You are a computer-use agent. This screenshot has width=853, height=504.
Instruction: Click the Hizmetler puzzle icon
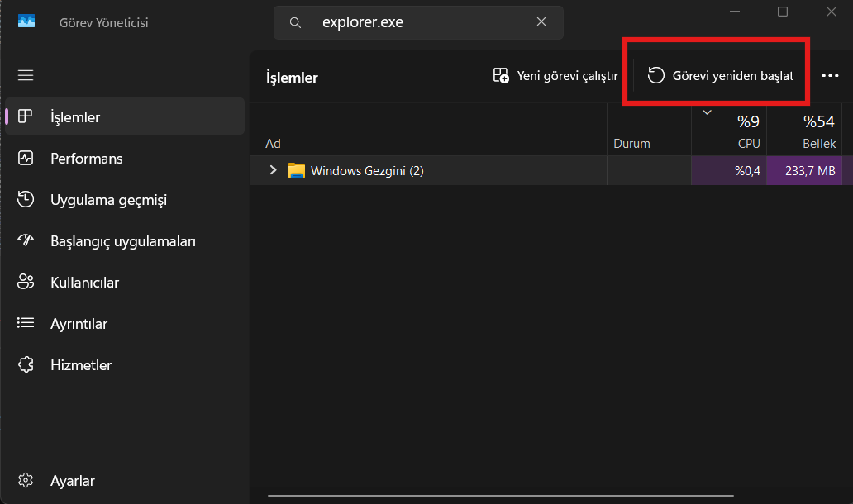(x=26, y=364)
